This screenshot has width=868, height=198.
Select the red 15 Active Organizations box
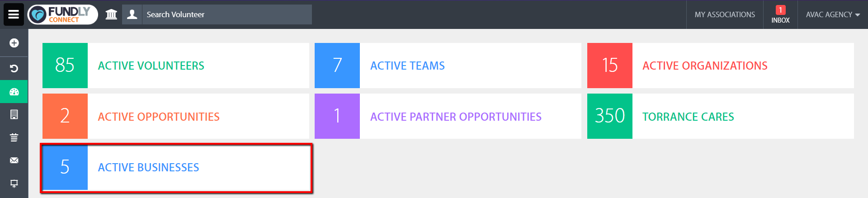tap(721, 66)
